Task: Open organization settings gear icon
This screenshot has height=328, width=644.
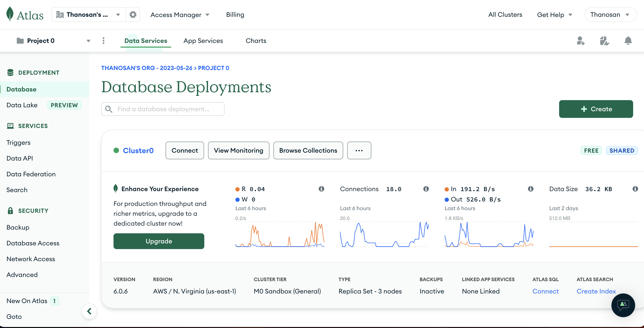Action: 133,15
